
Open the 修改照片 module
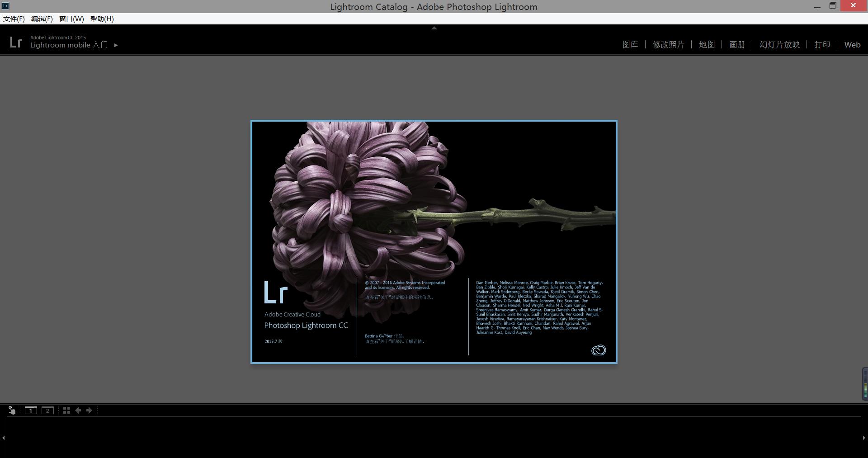[x=668, y=44]
